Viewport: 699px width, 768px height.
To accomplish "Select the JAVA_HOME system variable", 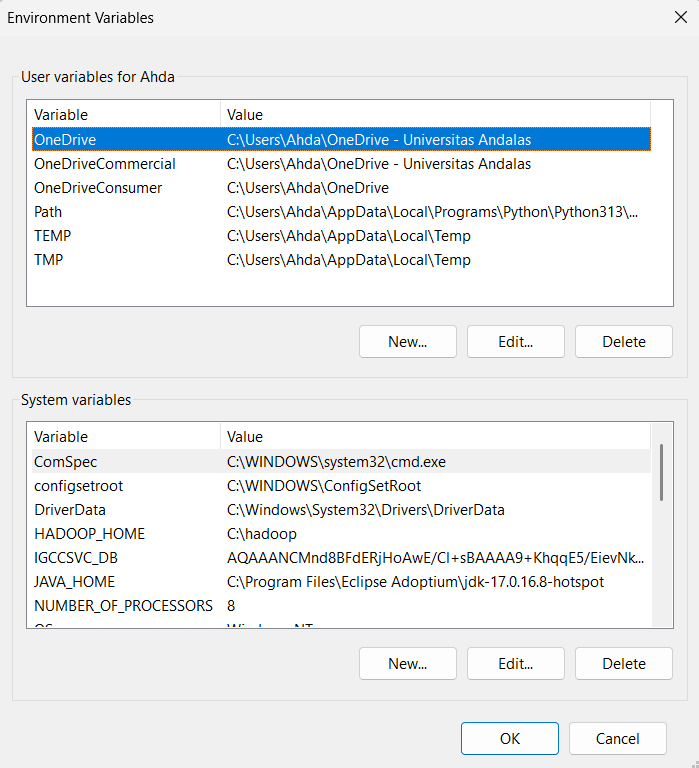I will click(x=74, y=582).
